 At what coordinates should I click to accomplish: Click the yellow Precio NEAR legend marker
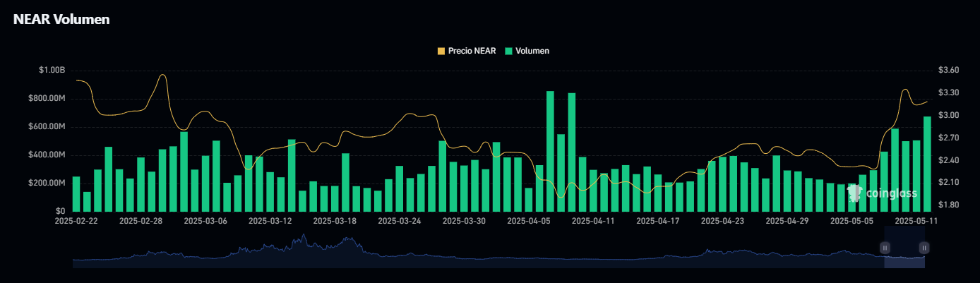tap(441, 51)
